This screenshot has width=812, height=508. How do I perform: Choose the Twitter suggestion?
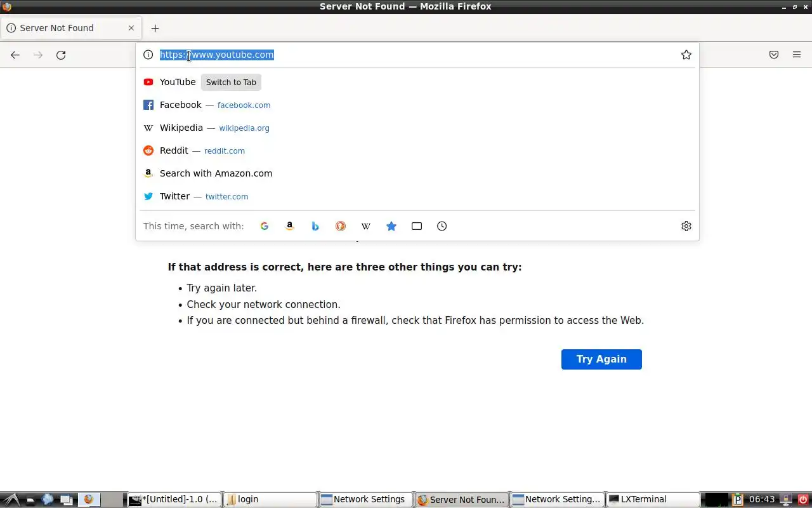click(x=417, y=196)
